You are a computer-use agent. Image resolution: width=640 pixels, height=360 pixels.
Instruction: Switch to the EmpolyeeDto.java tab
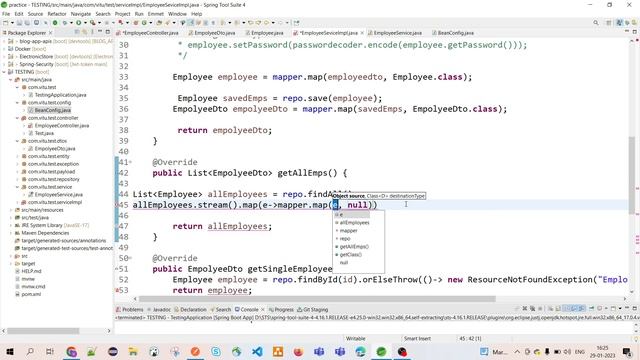[212, 33]
